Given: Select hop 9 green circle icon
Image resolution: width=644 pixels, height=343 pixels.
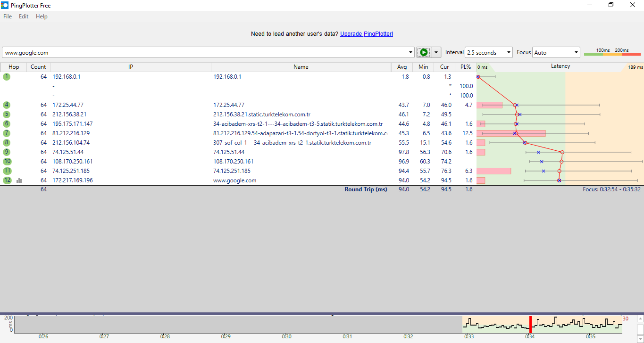Looking at the screenshot, I should point(7,152).
